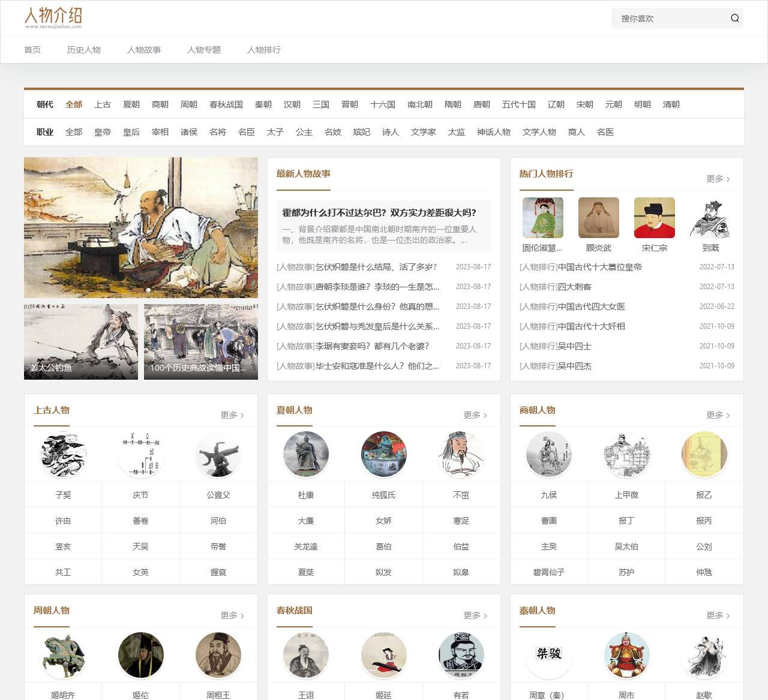Open 100个历史典故读懂中国 image card
The height and width of the screenshot is (700, 768).
201,342
